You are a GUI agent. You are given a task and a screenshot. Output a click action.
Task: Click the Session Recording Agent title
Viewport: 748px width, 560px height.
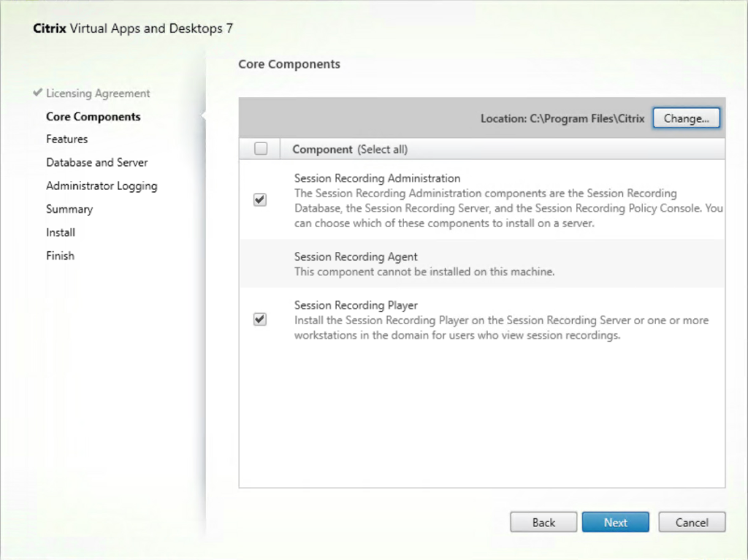tap(356, 256)
